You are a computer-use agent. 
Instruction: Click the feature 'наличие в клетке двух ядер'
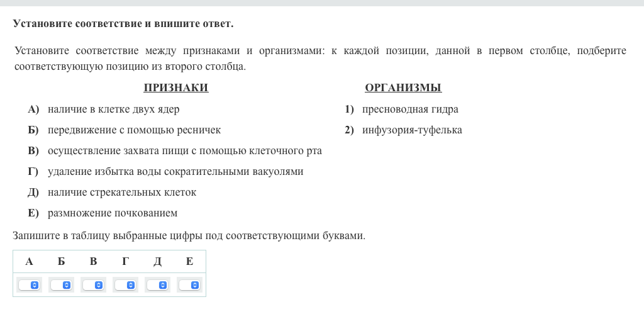point(113,109)
